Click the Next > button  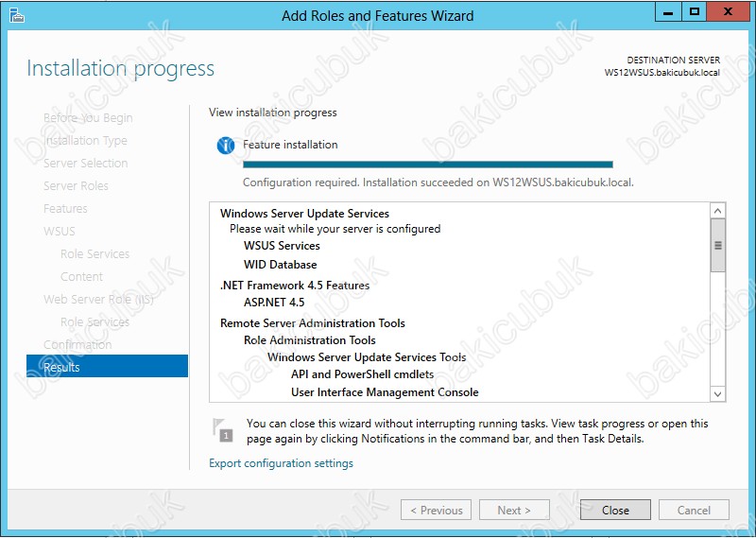[514, 510]
